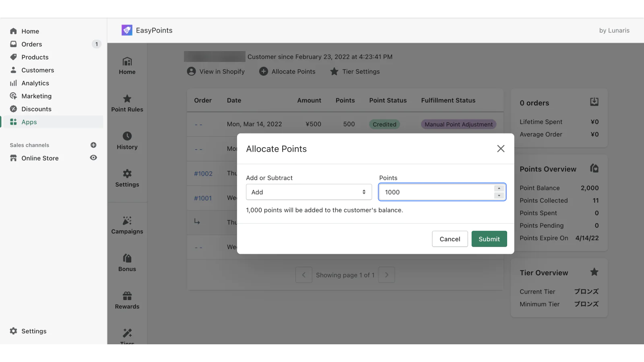Open the Bonus section
The width and height of the screenshot is (644, 362).
point(127,263)
